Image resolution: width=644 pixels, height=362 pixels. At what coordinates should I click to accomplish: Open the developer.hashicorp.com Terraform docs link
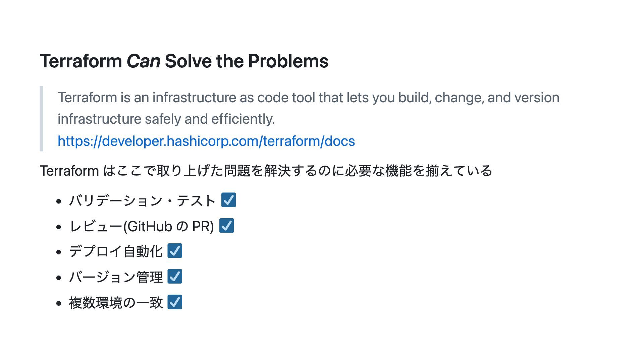[206, 141]
